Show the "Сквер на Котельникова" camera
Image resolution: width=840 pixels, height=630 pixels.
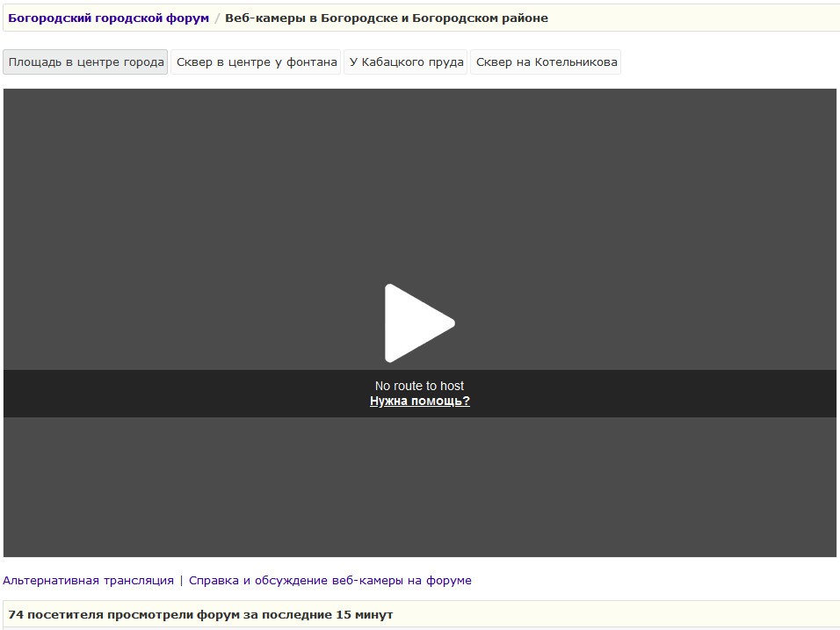pyautogui.click(x=546, y=62)
